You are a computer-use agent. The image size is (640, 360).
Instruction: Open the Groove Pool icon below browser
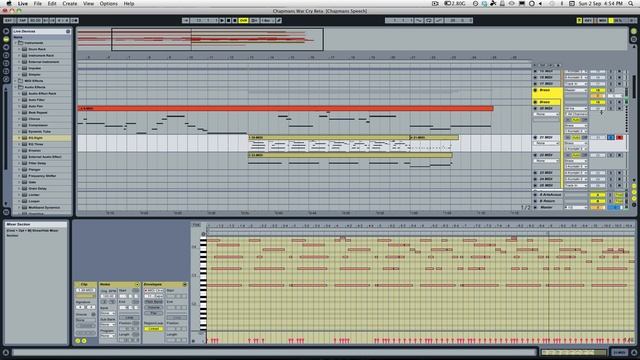click(6, 212)
